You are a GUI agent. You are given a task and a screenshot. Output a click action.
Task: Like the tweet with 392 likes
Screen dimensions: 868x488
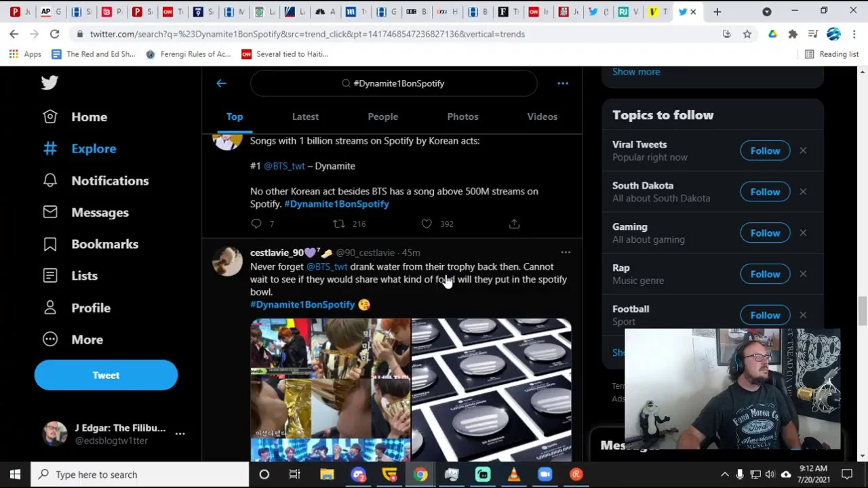tap(427, 224)
